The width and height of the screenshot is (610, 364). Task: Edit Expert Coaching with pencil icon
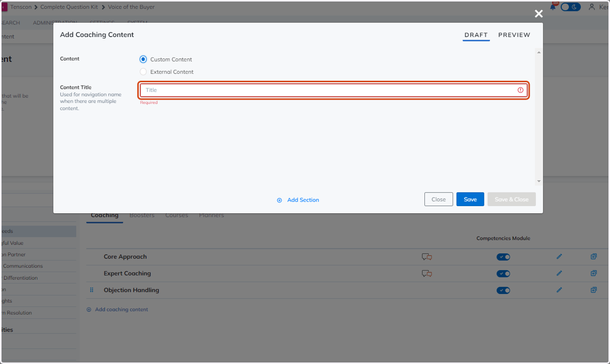(x=559, y=274)
